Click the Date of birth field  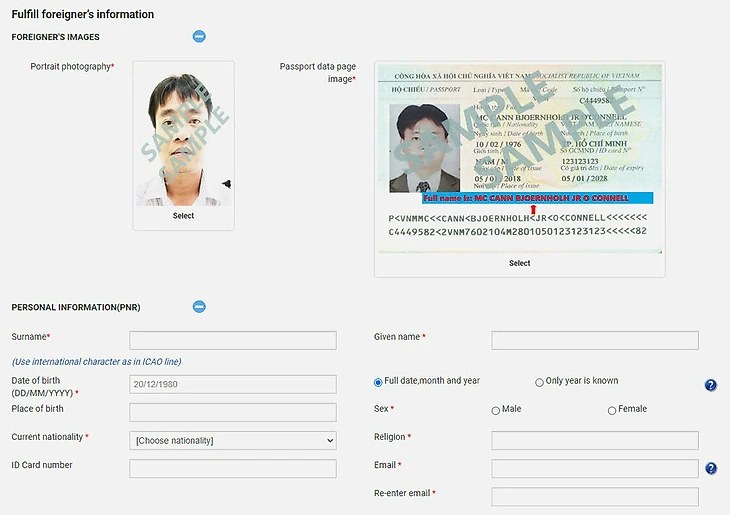pyautogui.click(x=233, y=385)
